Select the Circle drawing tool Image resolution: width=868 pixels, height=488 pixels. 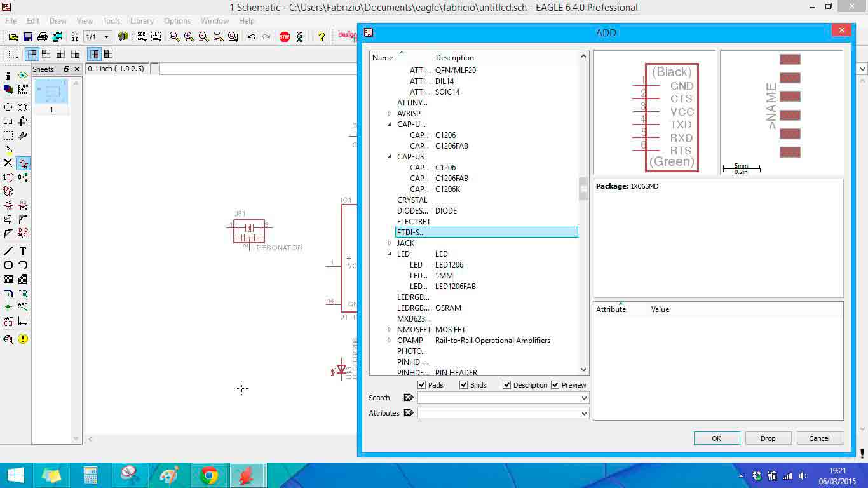(8, 265)
